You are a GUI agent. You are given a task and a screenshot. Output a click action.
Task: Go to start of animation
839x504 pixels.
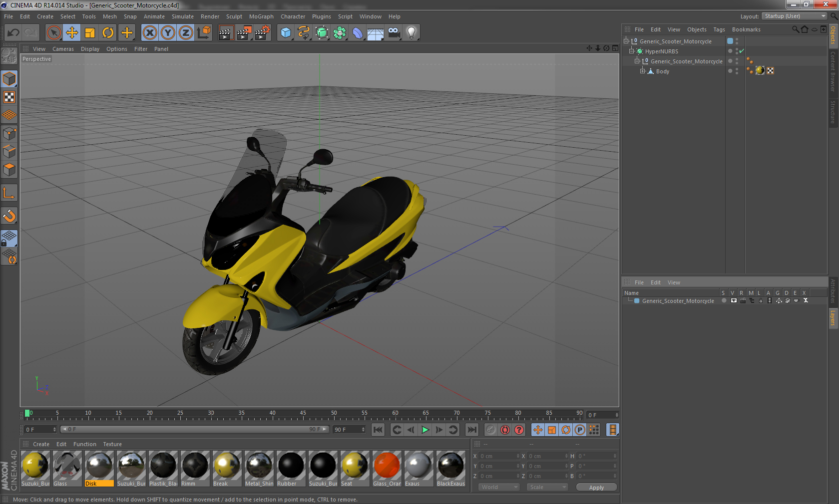pyautogui.click(x=378, y=430)
